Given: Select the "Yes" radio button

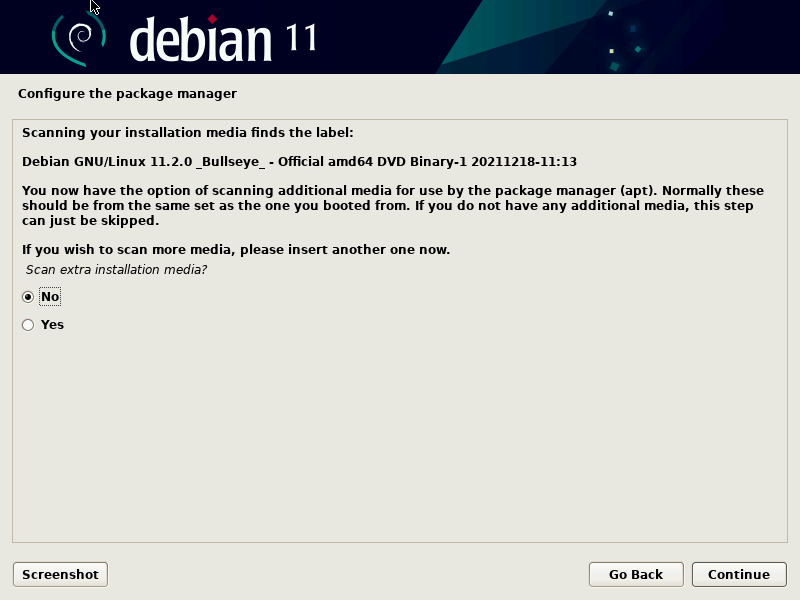Looking at the screenshot, I should click(28, 325).
